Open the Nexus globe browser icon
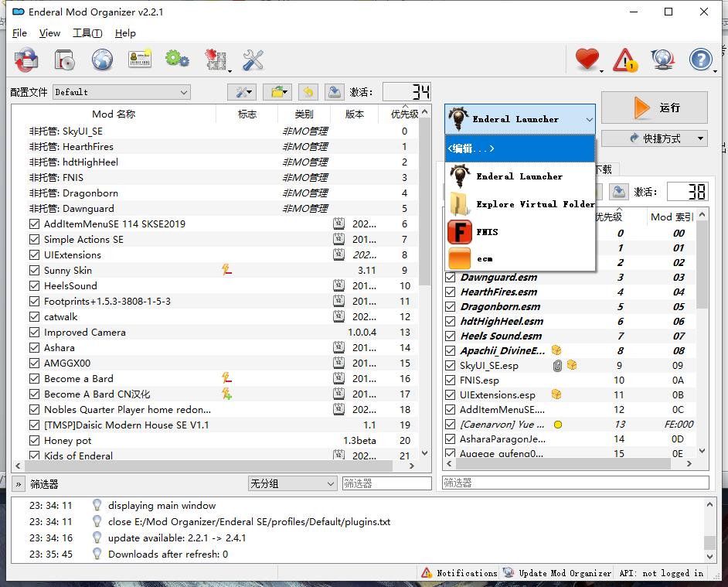The image size is (728, 587). pyautogui.click(x=102, y=60)
